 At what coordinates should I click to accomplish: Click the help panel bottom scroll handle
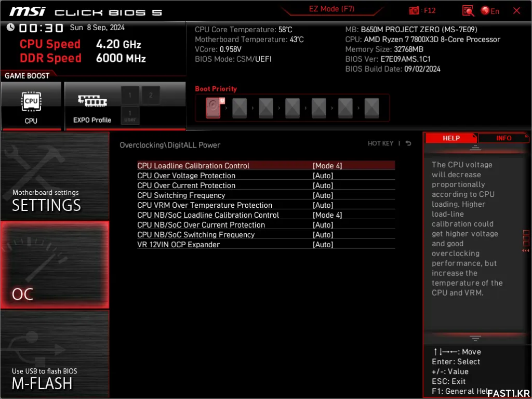pos(475,338)
